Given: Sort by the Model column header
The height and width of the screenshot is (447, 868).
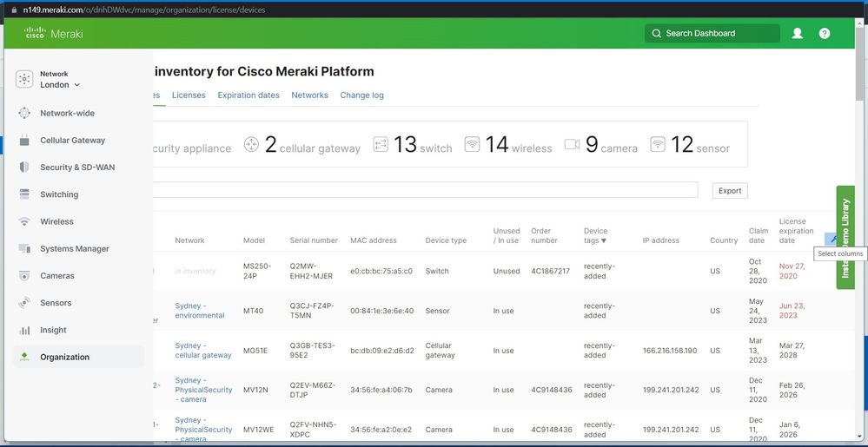Looking at the screenshot, I should [x=254, y=240].
